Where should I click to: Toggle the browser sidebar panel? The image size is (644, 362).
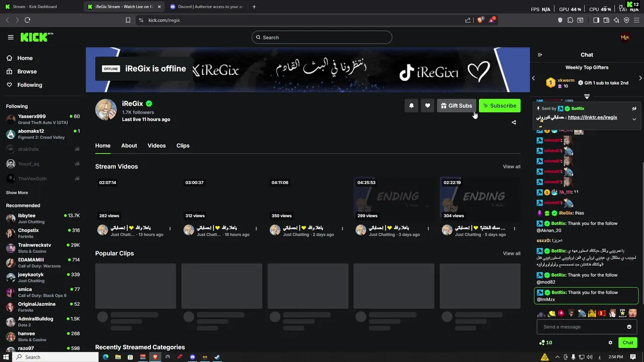[596, 20]
